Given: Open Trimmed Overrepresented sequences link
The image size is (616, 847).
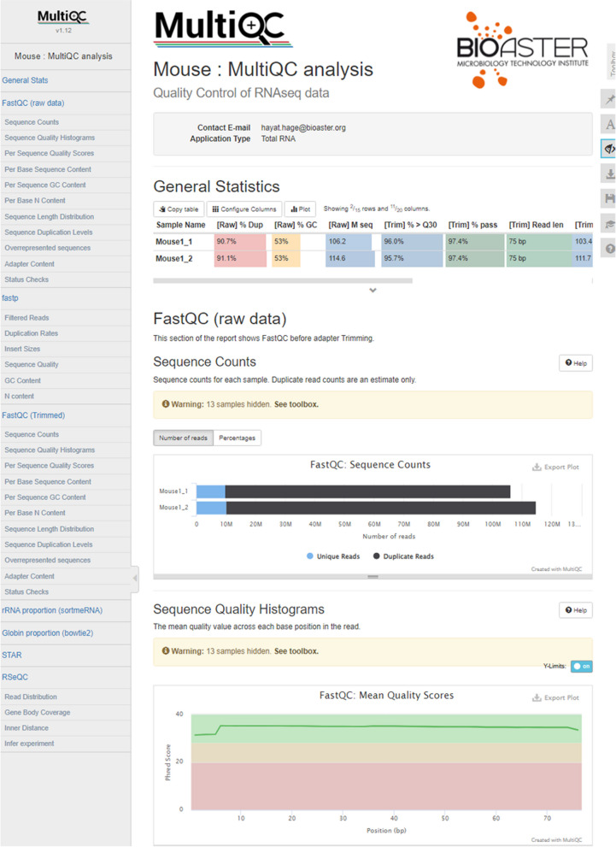Looking at the screenshot, I should pos(48,560).
